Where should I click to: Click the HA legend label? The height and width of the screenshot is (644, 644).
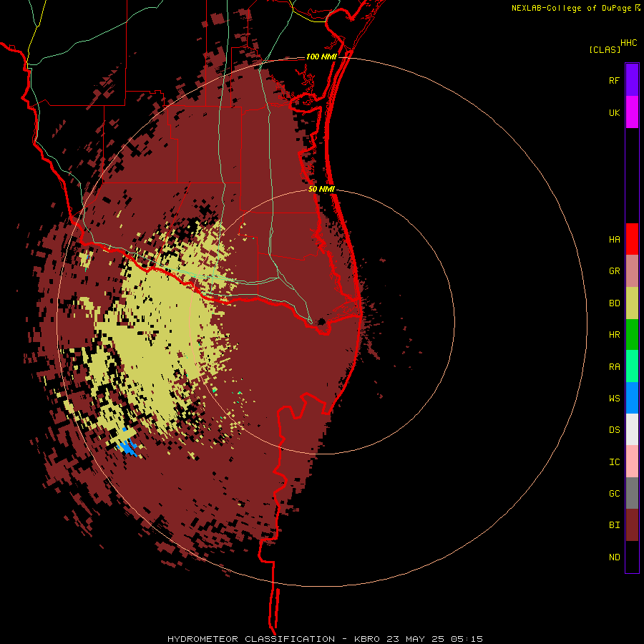(x=614, y=239)
